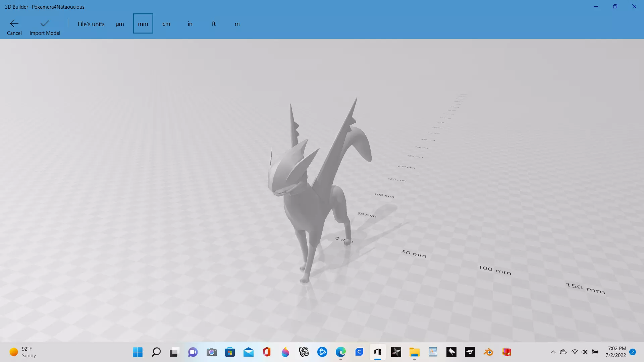644x362 pixels.
Task: Open File Explorer from taskbar
Action: click(x=415, y=352)
